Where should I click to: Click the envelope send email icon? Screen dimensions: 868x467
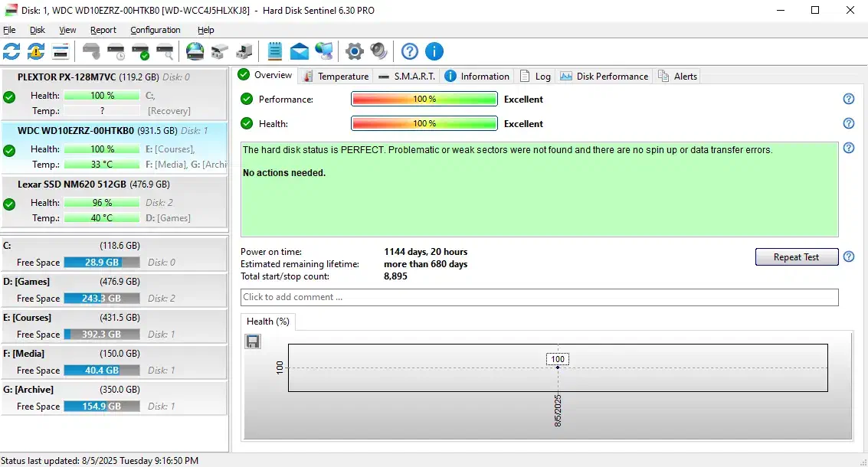300,51
